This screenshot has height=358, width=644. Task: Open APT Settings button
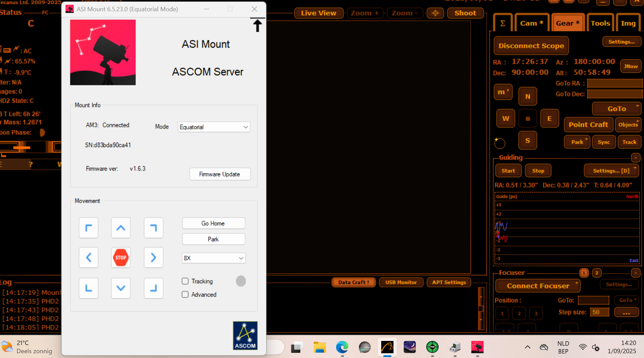tap(449, 282)
